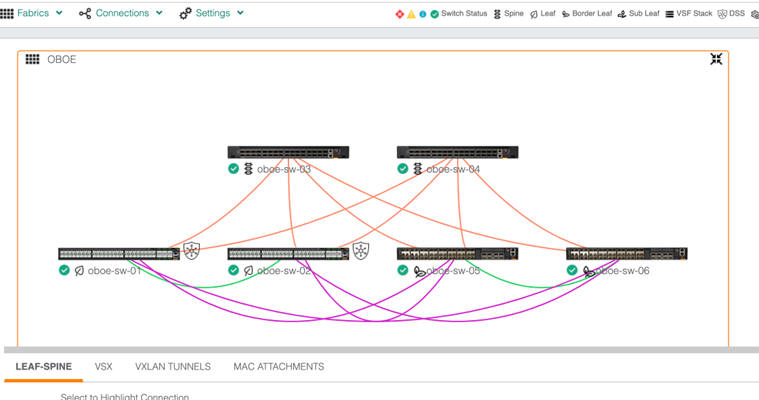Open the VXLAN TUNNELS tab

click(x=172, y=367)
